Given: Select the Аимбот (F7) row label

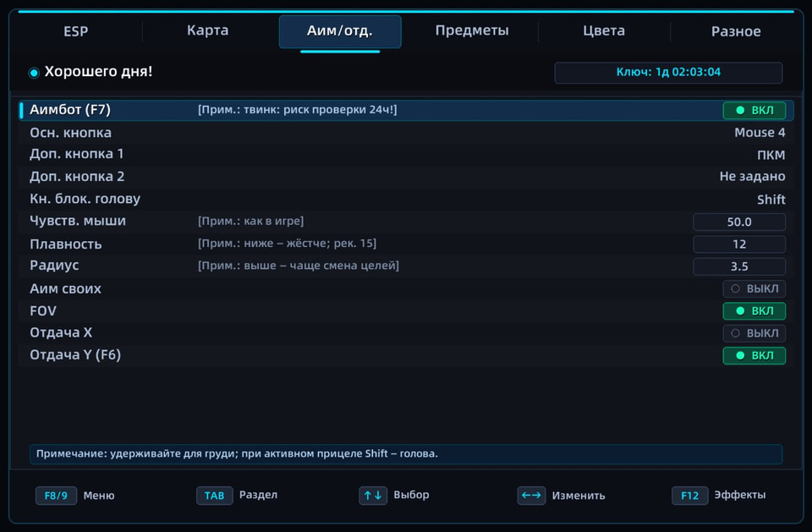Looking at the screenshot, I should click(x=70, y=110).
